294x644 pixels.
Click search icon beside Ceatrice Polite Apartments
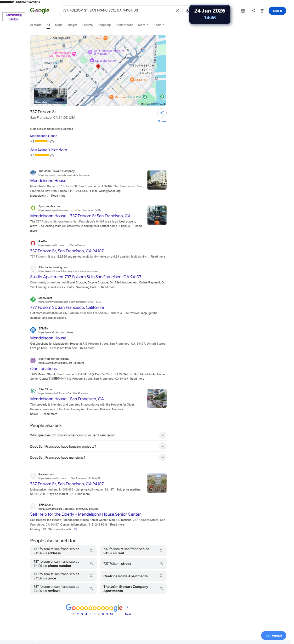(161, 576)
